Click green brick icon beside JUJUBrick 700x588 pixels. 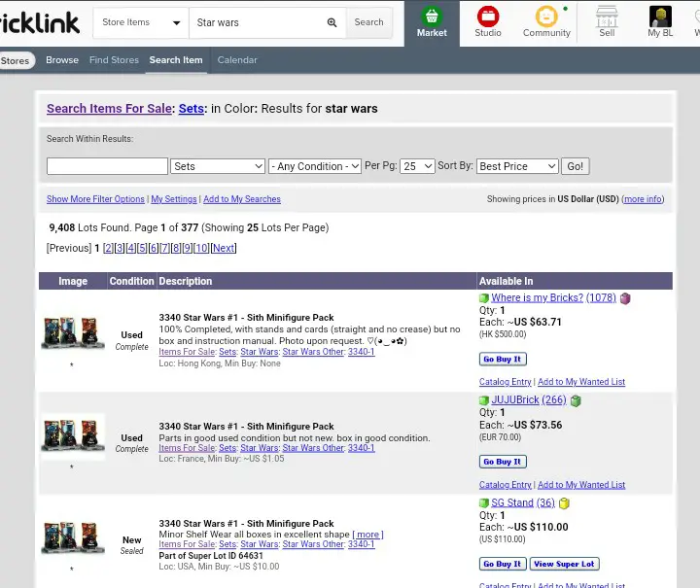click(484, 400)
